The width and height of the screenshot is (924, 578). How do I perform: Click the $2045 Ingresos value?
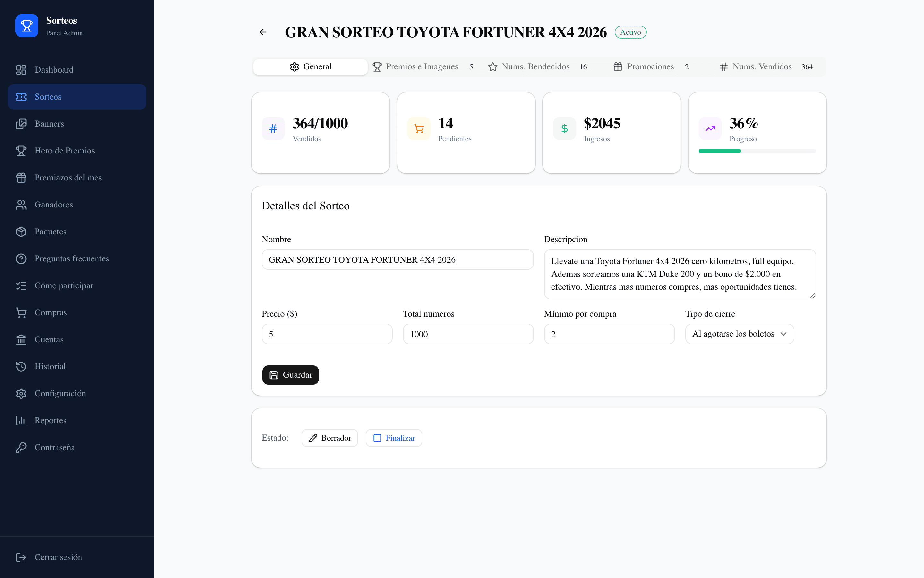tap(602, 124)
